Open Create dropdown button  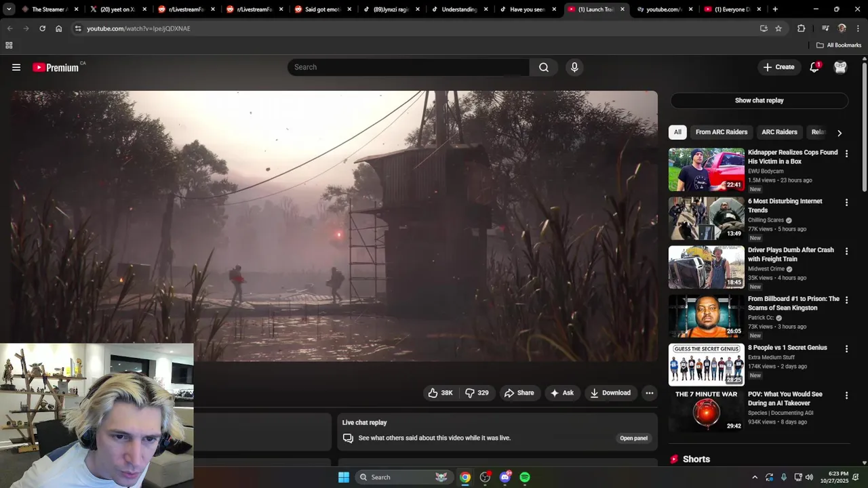(x=778, y=67)
